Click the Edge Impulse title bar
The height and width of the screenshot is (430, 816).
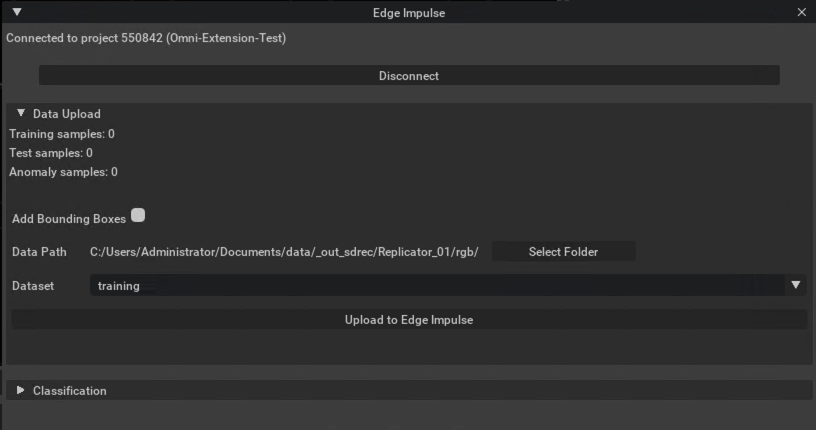(409, 12)
